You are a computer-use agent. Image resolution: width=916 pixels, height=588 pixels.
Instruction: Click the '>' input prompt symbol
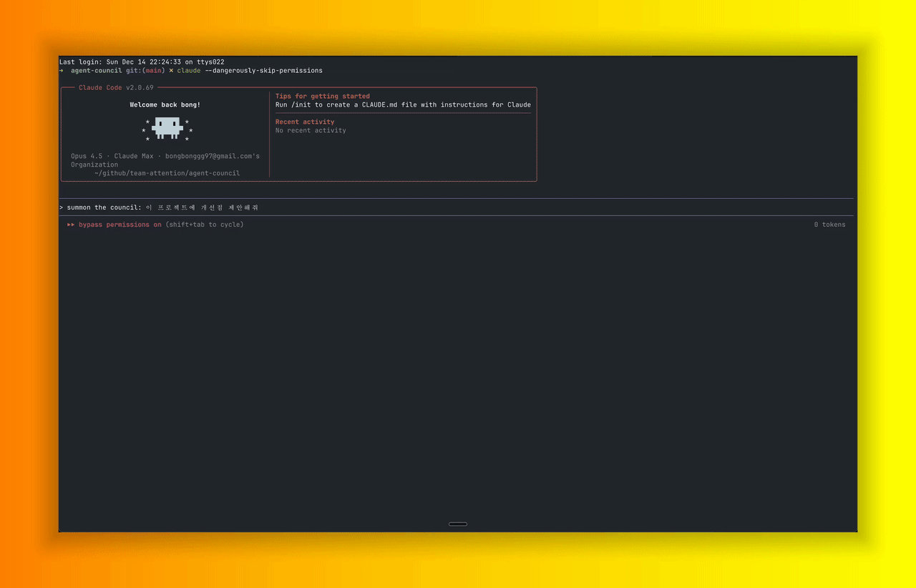62,207
